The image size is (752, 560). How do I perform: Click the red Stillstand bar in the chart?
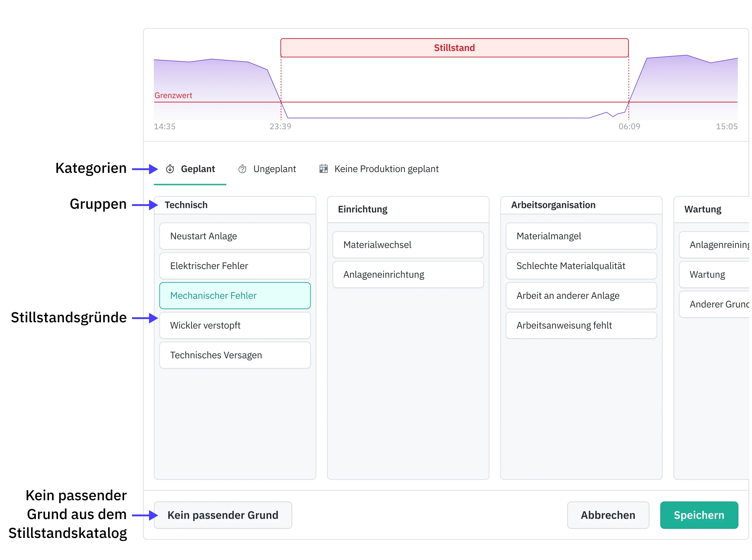(x=454, y=48)
